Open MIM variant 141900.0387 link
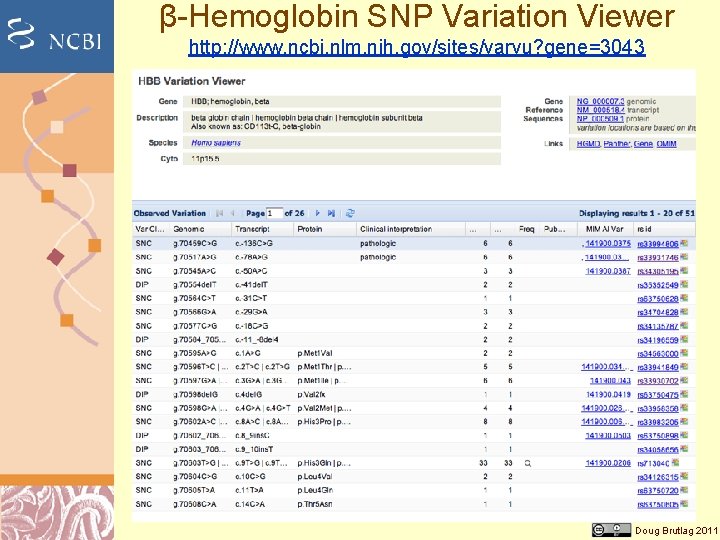 (608, 271)
